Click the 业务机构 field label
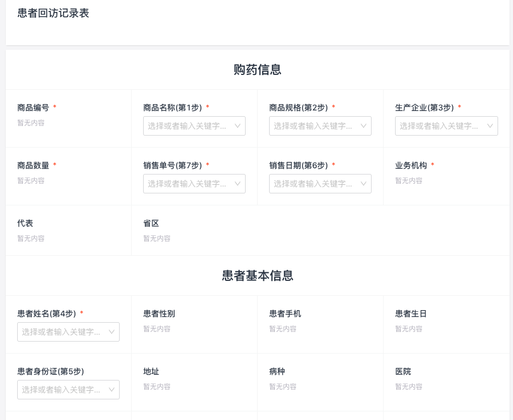 (411, 165)
